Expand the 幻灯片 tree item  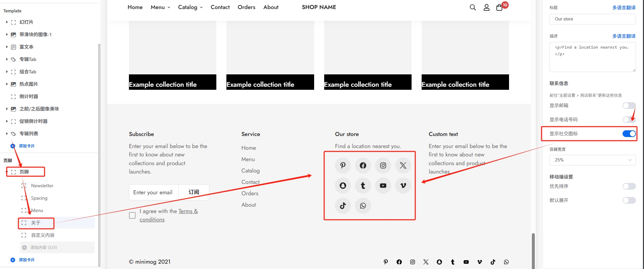pos(7,22)
